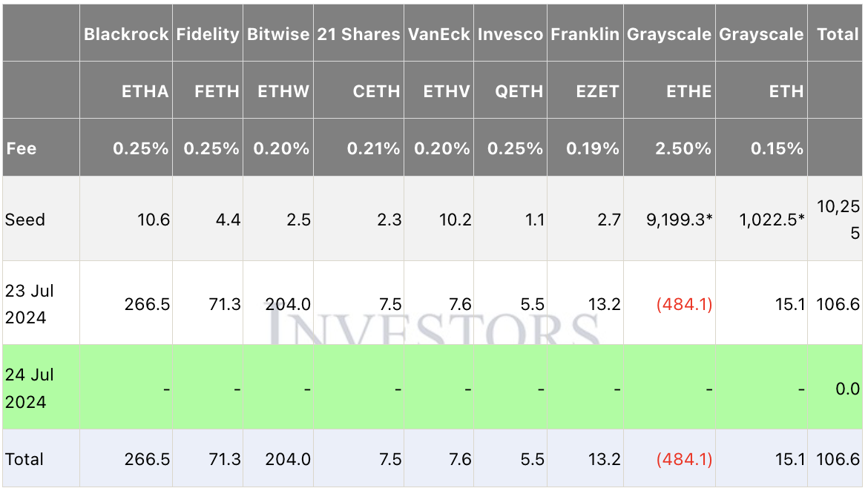Screen dimensions: 868x491
Task: Click Bitwise's 204.0 in the Total row
Action: click(288, 459)
